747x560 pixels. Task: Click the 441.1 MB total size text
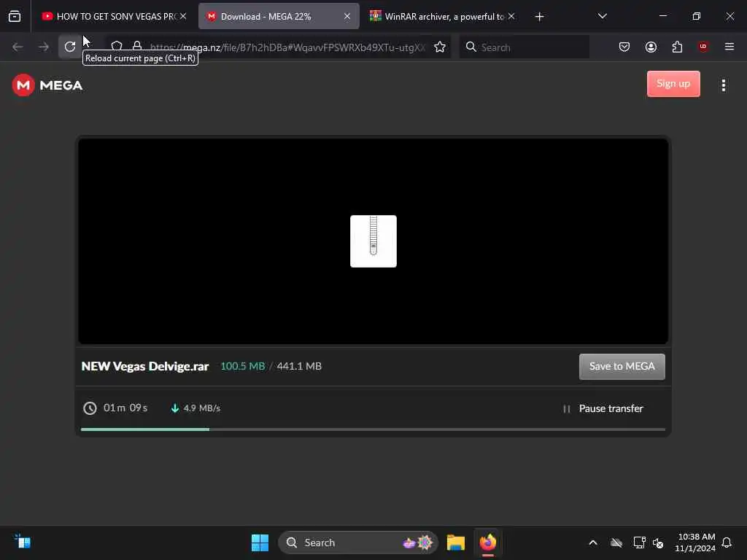(x=299, y=366)
